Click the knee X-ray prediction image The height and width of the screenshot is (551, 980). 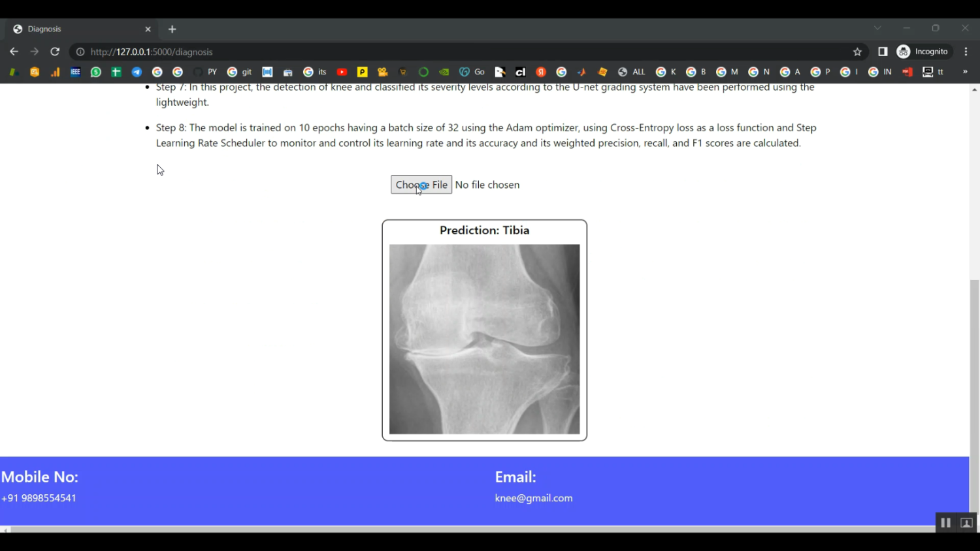[x=484, y=339]
